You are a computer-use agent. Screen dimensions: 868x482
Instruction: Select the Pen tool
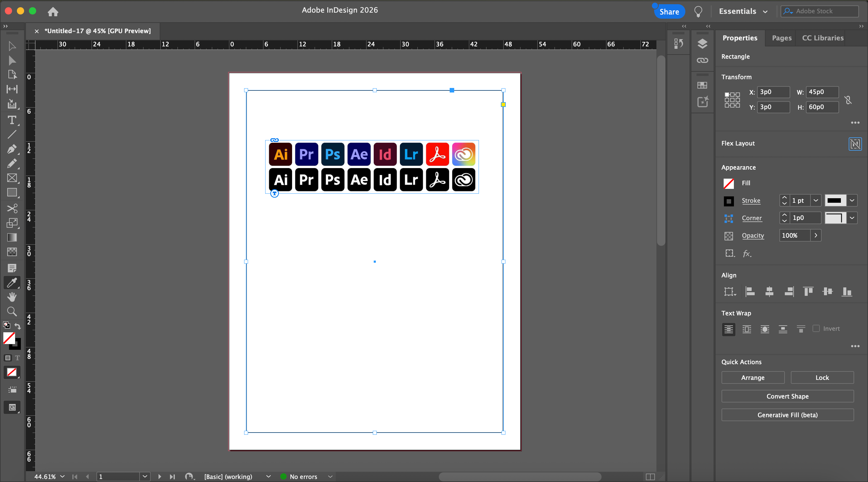coord(12,149)
